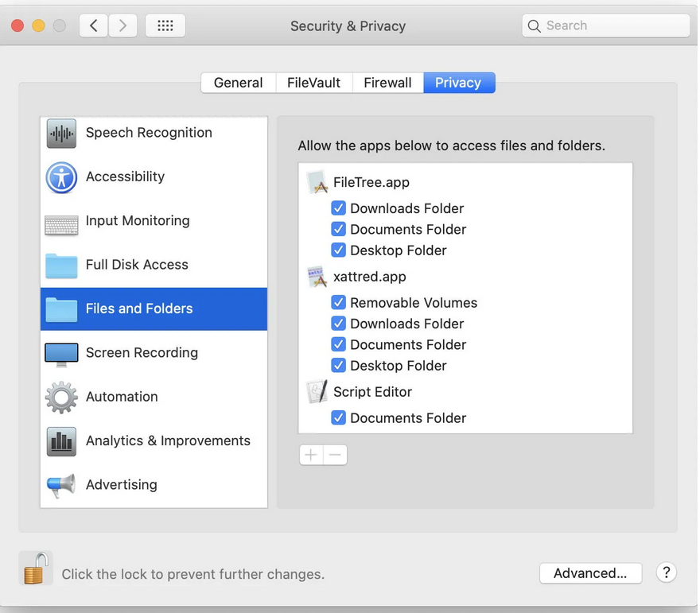Select Analytics & Improvements in the sidebar
700x613 pixels.
167,440
